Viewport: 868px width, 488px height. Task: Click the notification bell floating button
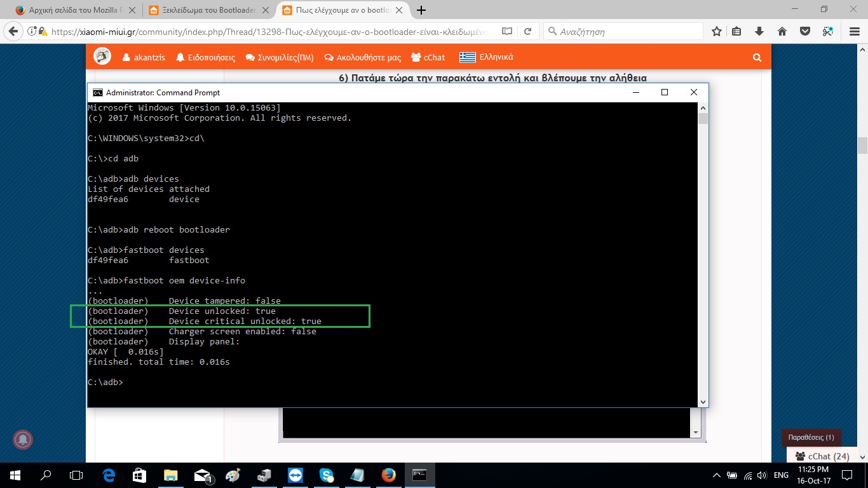(24, 439)
